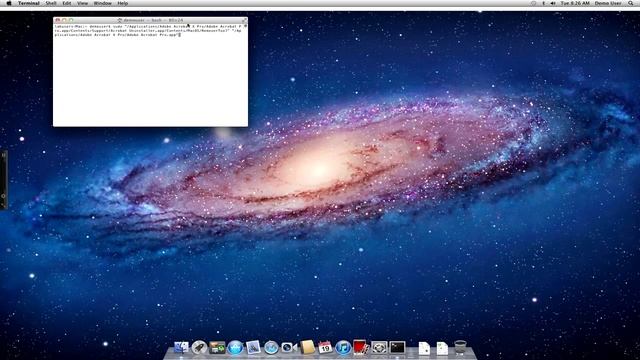The height and width of the screenshot is (360, 640).
Task: Open the Shell menu
Action: 51,3
